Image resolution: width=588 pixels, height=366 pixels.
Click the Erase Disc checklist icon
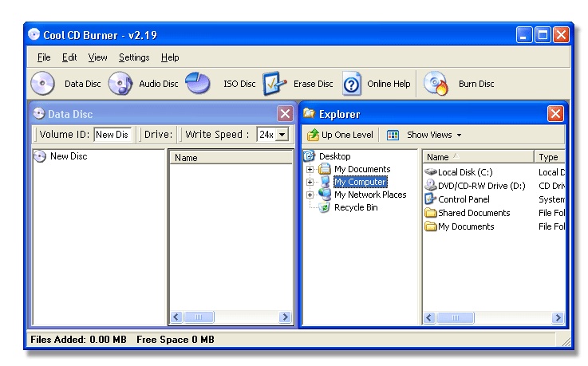pos(274,83)
